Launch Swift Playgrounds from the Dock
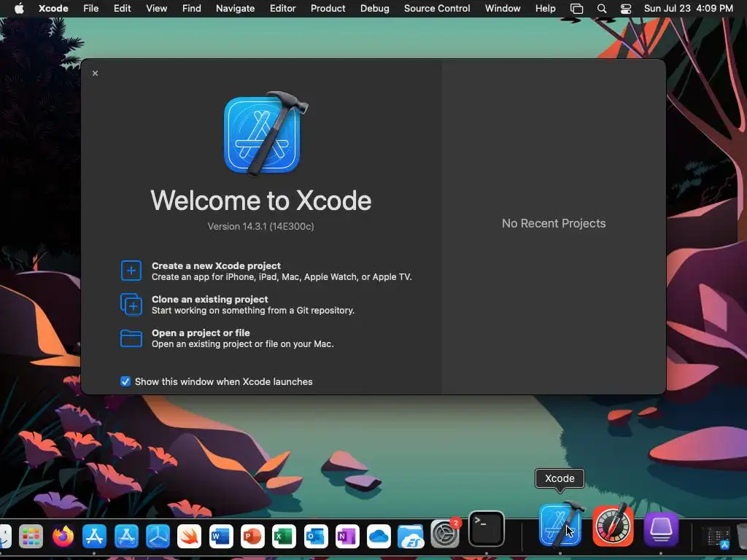Viewport: 747px width, 560px height. pyautogui.click(x=189, y=537)
